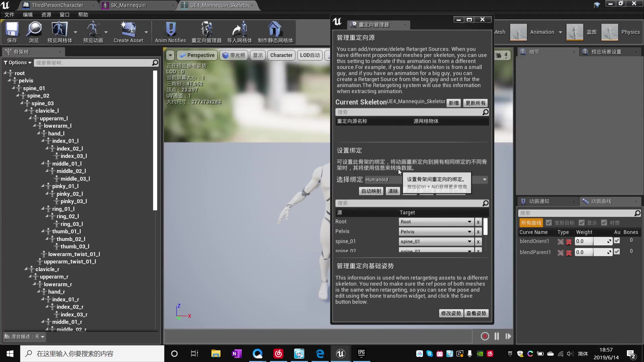
Task: Uncheck the 材质 curve filter checkbox
Action: pos(605,222)
